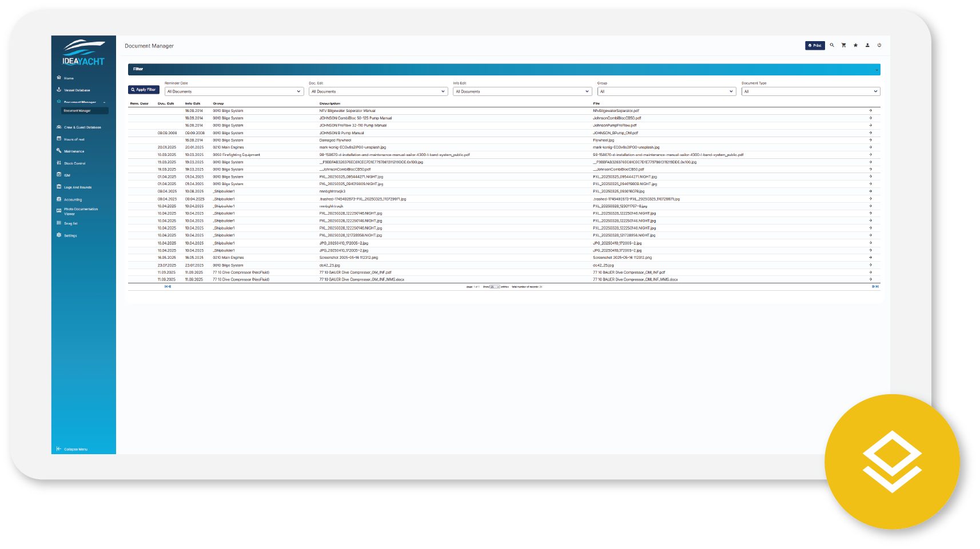Select Document Manager submenu item
The width and height of the screenshot is (980, 549).
(x=85, y=111)
